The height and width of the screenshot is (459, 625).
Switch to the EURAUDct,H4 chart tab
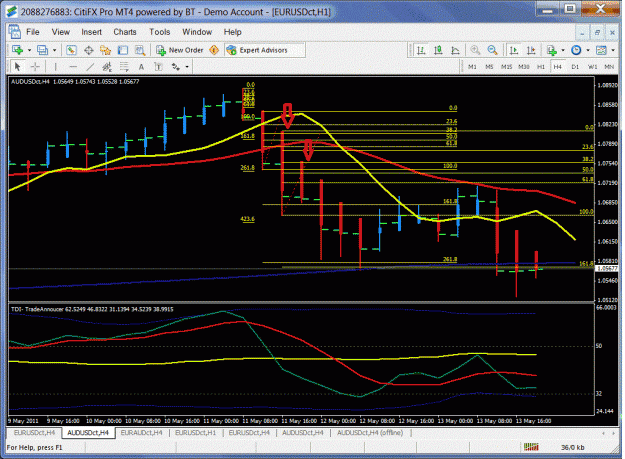point(142,433)
